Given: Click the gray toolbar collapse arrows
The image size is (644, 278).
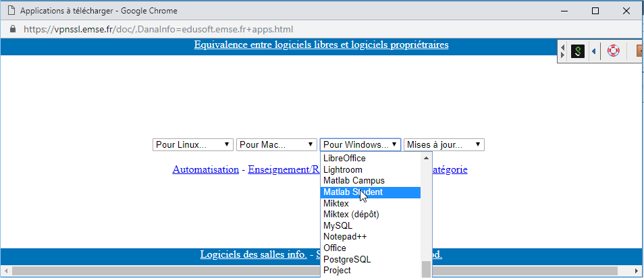Looking at the screenshot, I should (x=564, y=51).
